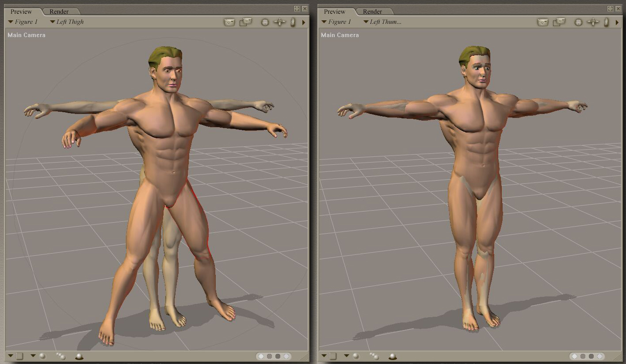
Task: Click the square layout icon in right window footer
Action: point(333,356)
